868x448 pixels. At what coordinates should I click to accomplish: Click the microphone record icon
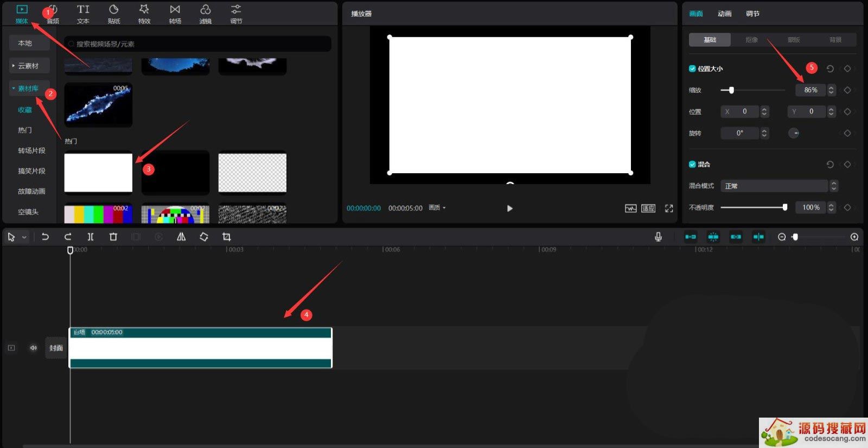[x=658, y=237]
